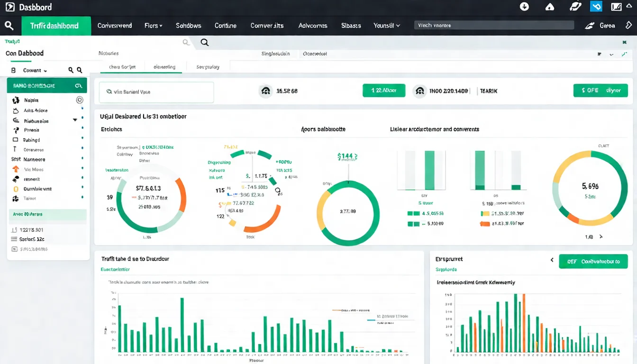Click the pen edit icon next to Gerea
This screenshot has height=364, width=637.
click(x=589, y=25)
